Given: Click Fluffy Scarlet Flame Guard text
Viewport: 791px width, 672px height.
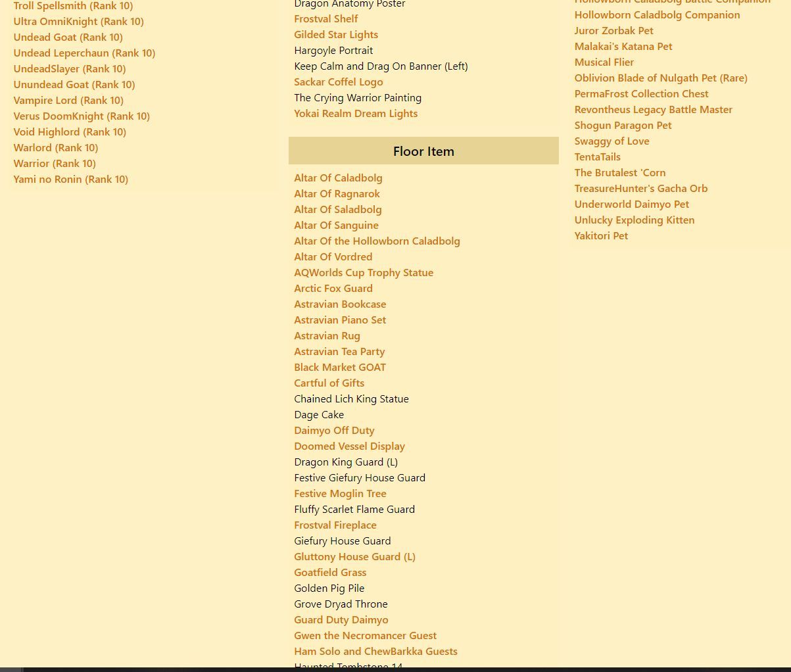Looking at the screenshot, I should (x=354, y=509).
